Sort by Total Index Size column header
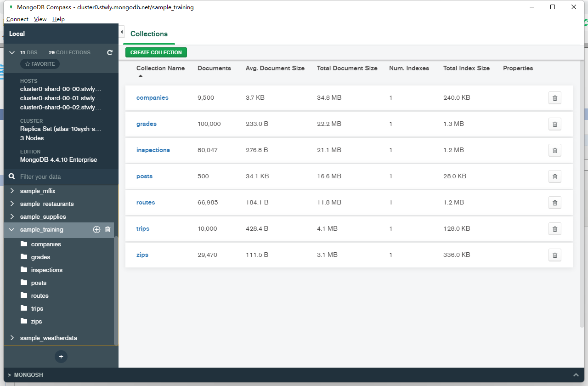The image size is (588, 386). coord(466,68)
